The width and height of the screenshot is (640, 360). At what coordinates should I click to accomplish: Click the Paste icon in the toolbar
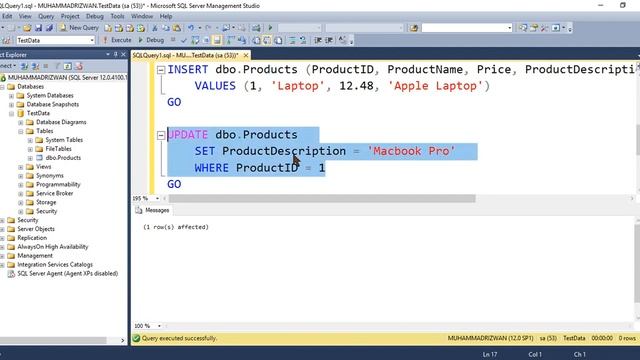tap(177, 28)
